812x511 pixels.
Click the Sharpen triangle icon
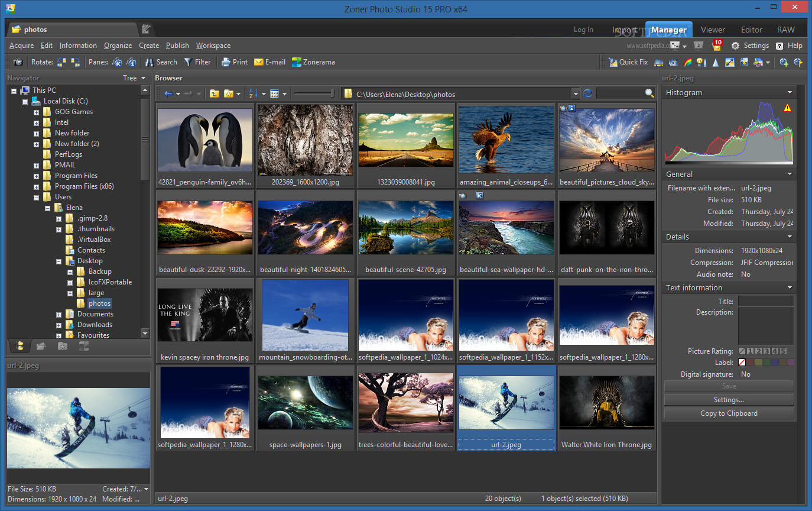click(715, 62)
